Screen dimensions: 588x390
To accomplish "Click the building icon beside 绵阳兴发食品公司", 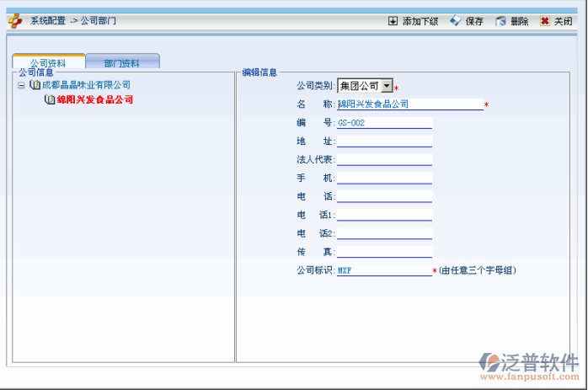I will coord(50,99).
